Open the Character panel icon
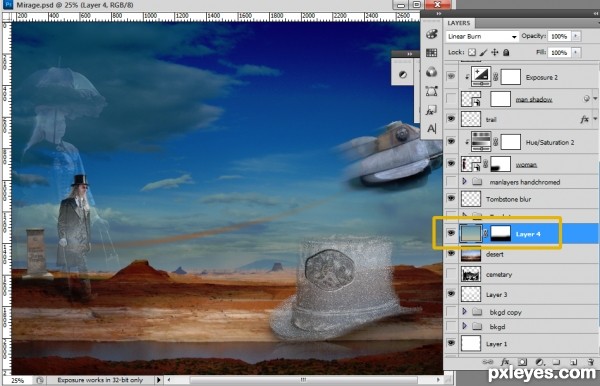600x386 pixels. 431,129
